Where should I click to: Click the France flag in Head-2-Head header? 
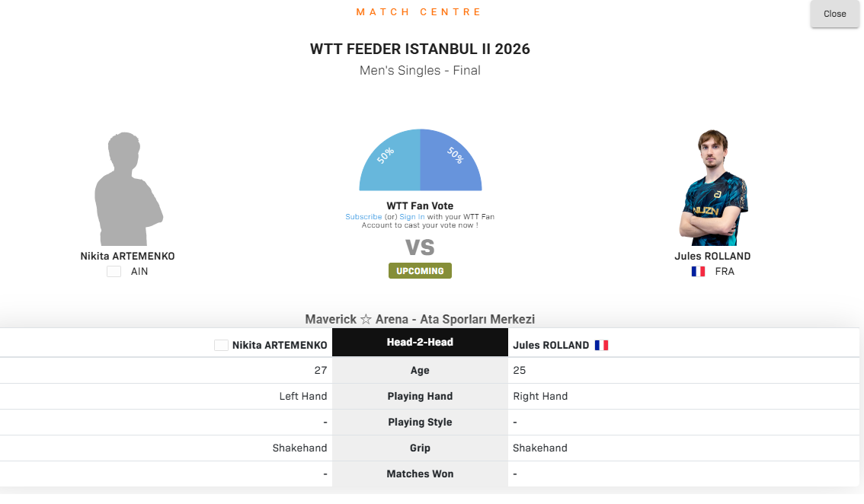pyautogui.click(x=601, y=346)
